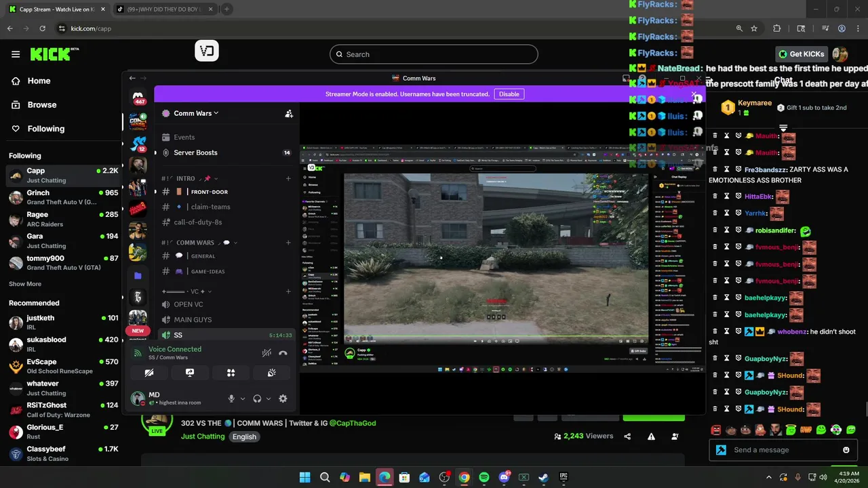Viewport: 868px width, 488px height.
Task: Click the English language tag
Action: point(244,436)
